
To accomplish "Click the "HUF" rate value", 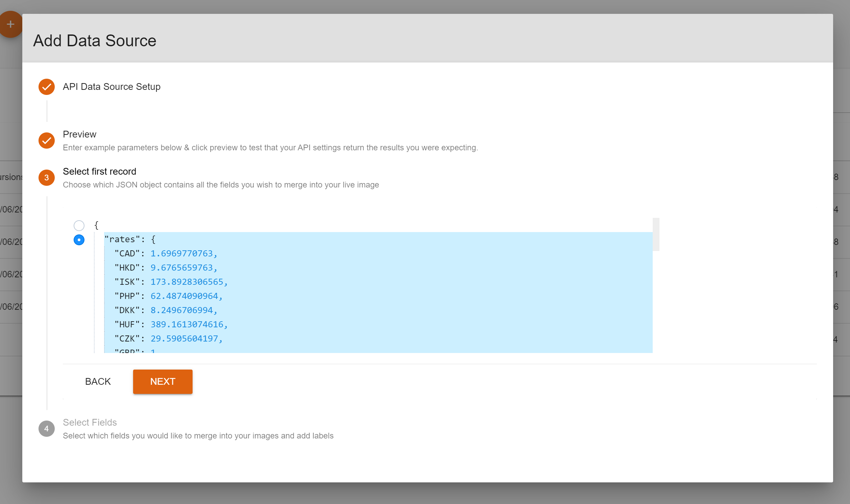I will click(187, 324).
